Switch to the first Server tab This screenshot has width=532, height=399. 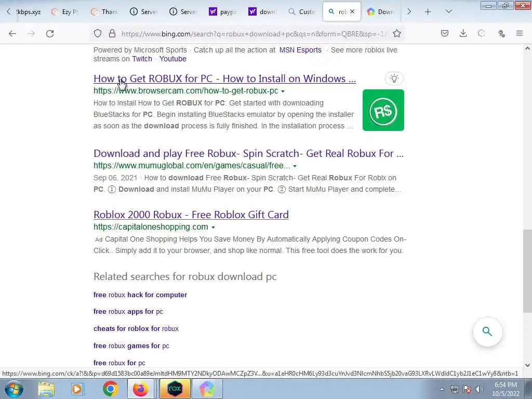click(x=143, y=11)
